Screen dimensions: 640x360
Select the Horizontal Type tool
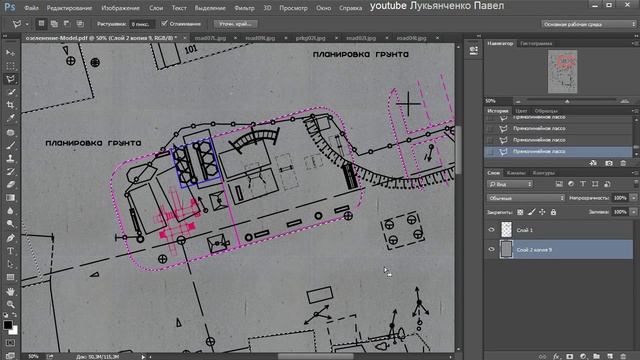click(x=11, y=251)
